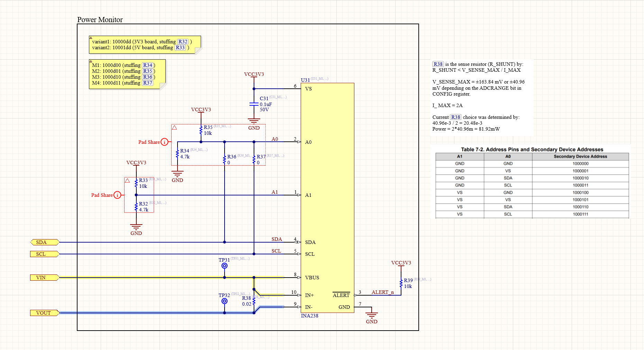This screenshot has width=644, height=350.
Task: Click VCC3V3 power symbol above R35
Action: (x=201, y=110)
